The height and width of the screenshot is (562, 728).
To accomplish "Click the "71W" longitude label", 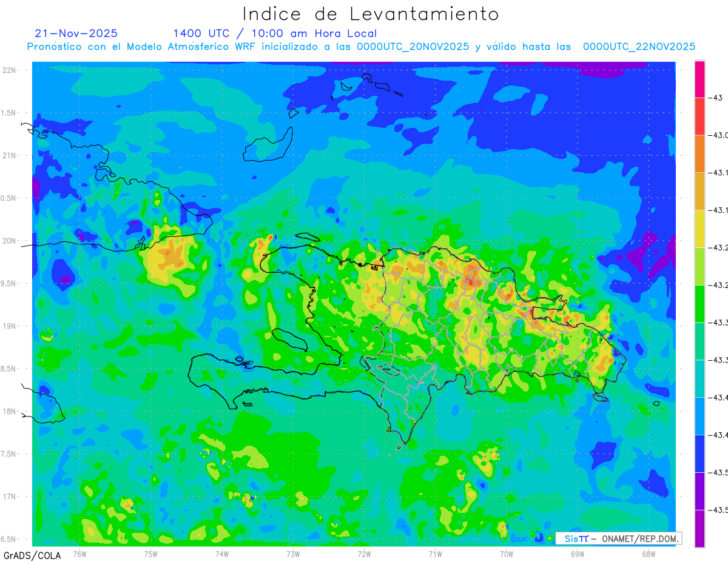I will click(x=435, y=553).
